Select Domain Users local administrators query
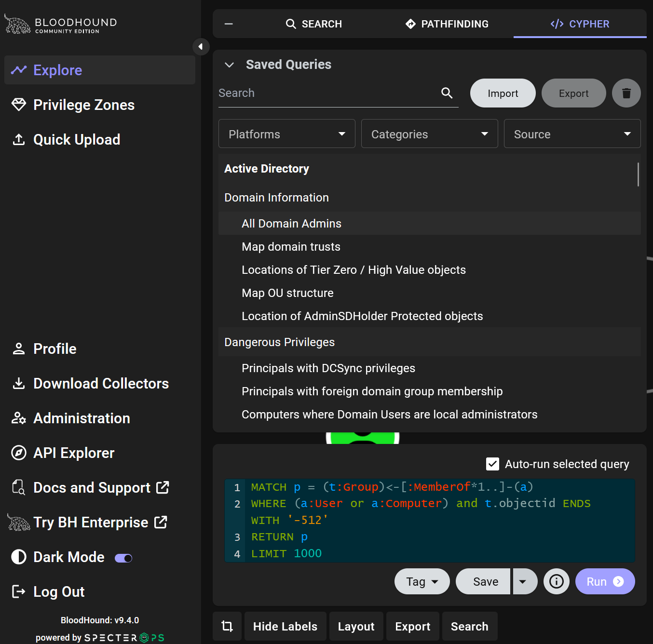The width and height of the screenshot is (653, 644). pyautogui.click(x=430, y=415)
